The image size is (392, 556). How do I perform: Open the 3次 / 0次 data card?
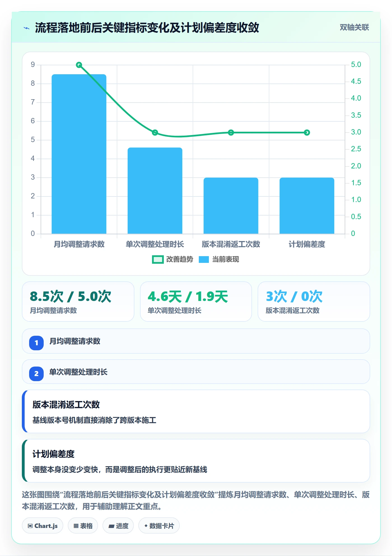(x=314, y=302)
